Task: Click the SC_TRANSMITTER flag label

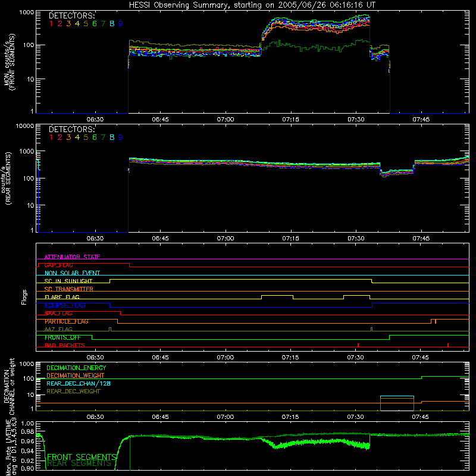Action: point(68,289)
